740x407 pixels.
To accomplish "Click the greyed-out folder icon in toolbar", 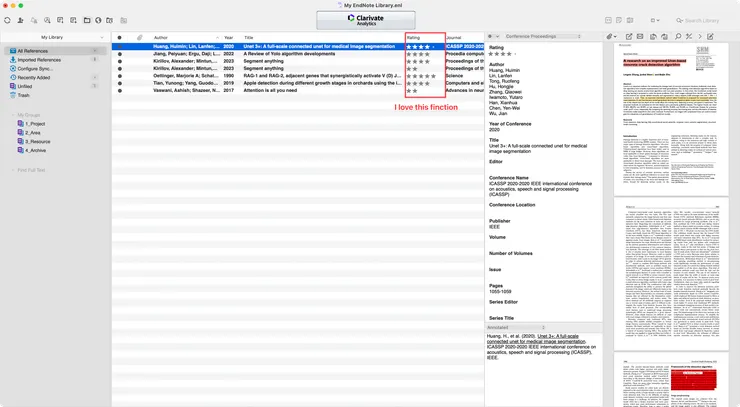I will tap(124, 20).
